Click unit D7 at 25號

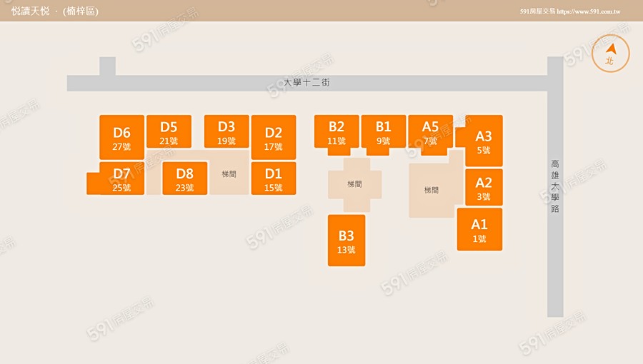pos(121,179)
